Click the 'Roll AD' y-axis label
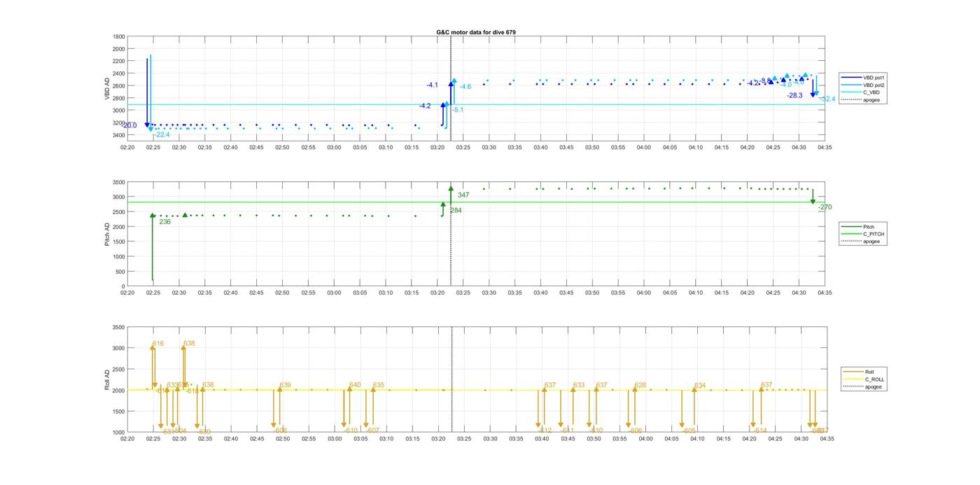Image resolution: width=980 pixels, height=485 pixels. click(107, 380)
